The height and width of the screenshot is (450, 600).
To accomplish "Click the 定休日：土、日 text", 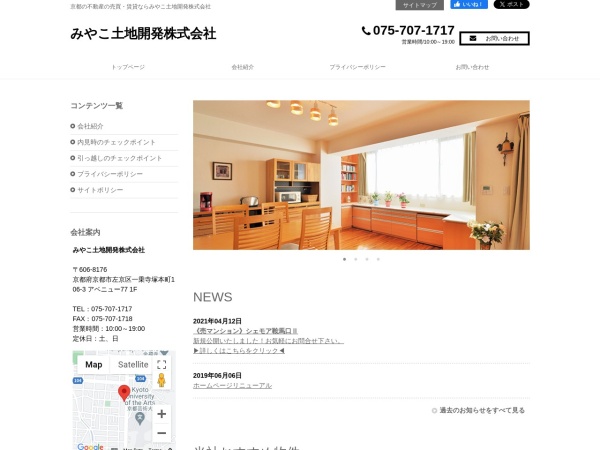I will tap(96, 339).
